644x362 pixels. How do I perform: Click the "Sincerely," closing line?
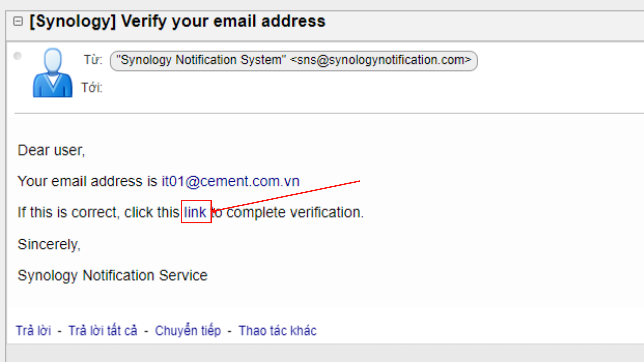pos(49,244)
